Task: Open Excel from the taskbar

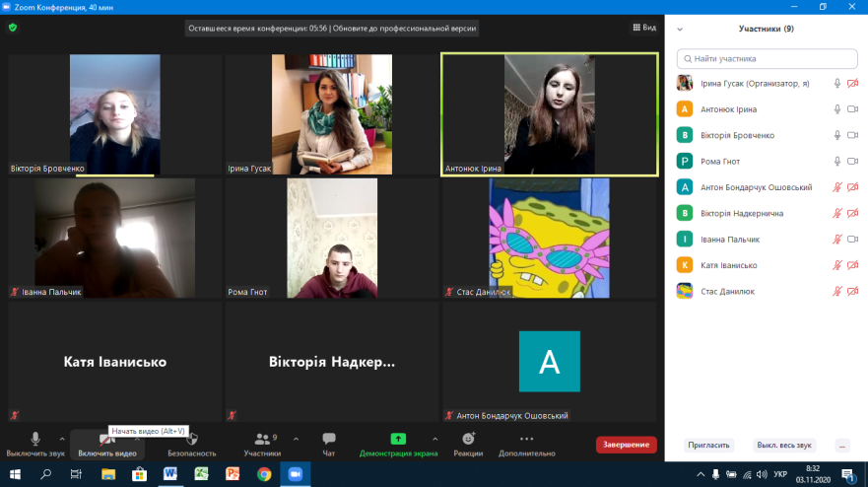Action: coord(202,474)
